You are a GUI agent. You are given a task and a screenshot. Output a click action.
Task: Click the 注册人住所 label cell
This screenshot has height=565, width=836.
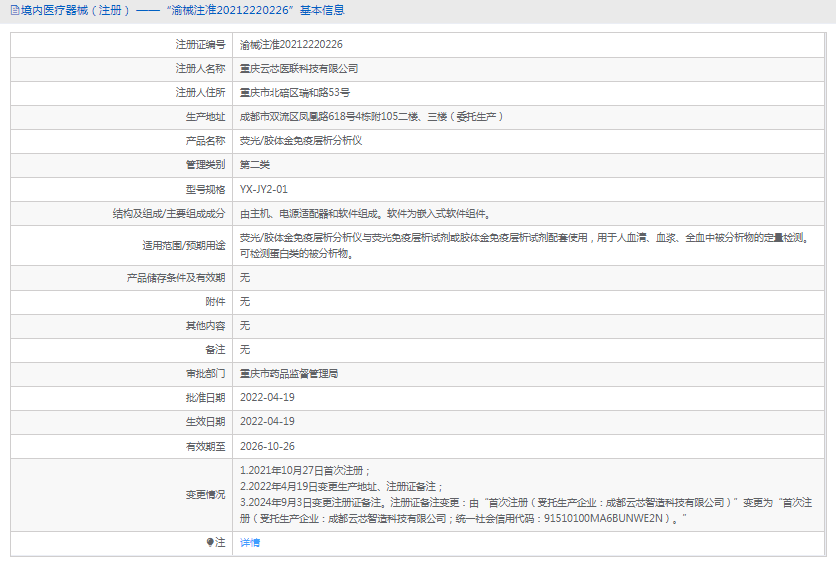(122, 93)
